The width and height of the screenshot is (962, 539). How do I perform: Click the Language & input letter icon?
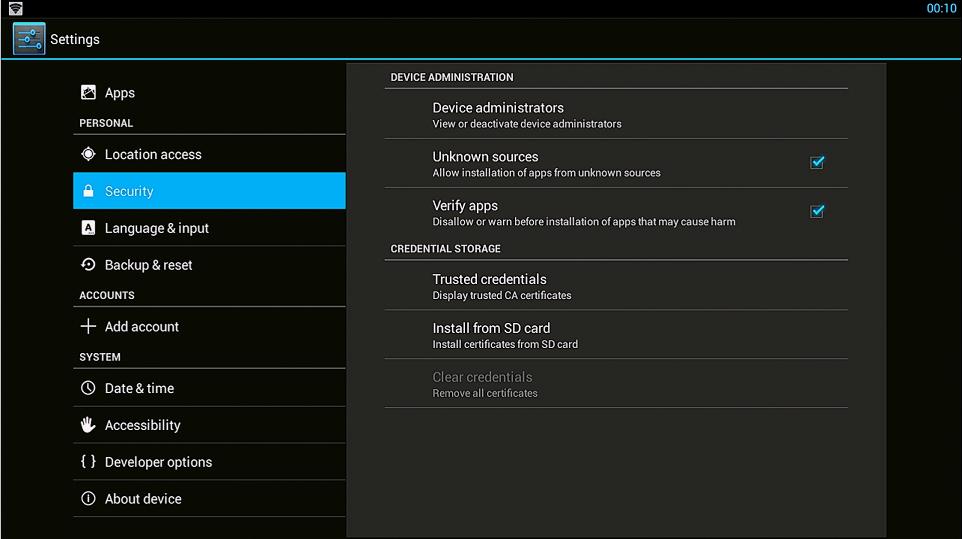[88, 228]
